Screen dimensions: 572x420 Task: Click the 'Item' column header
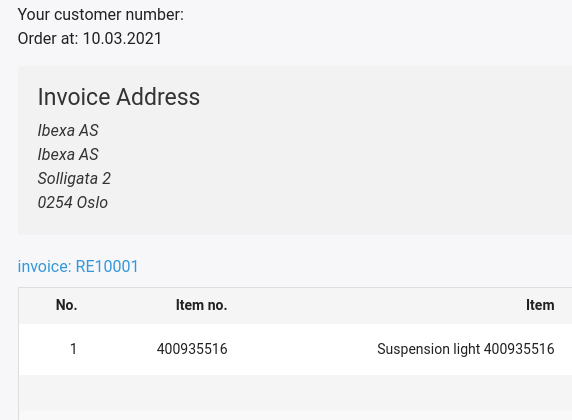540,305
